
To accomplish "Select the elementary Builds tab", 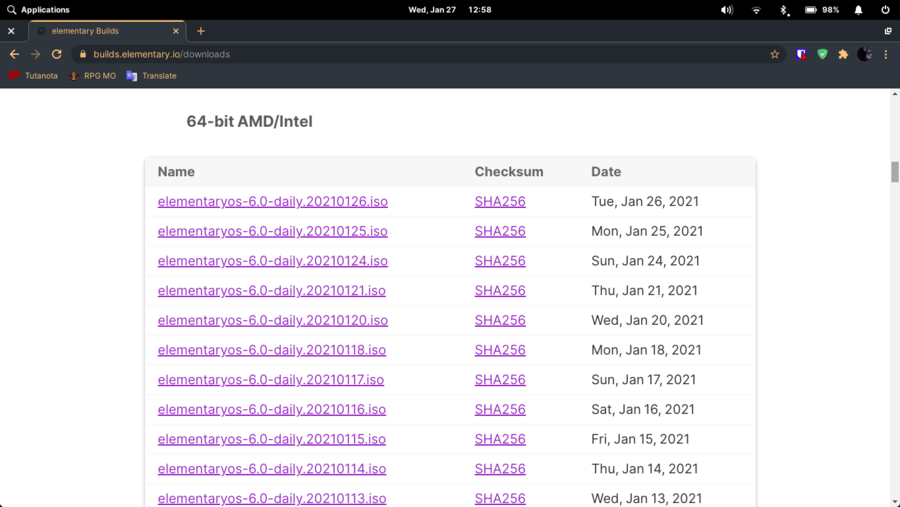I will 107,31.
